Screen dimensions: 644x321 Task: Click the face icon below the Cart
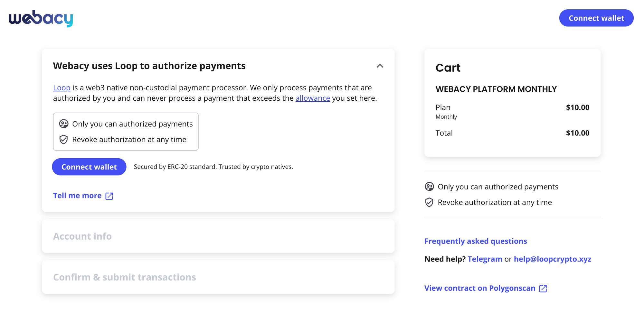point(429,187)
